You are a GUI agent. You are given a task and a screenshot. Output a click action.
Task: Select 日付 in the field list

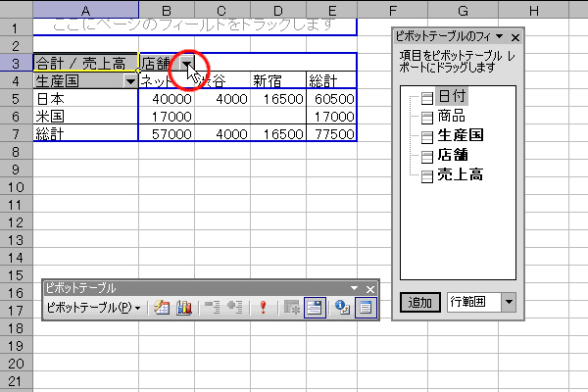coord(452,96)
